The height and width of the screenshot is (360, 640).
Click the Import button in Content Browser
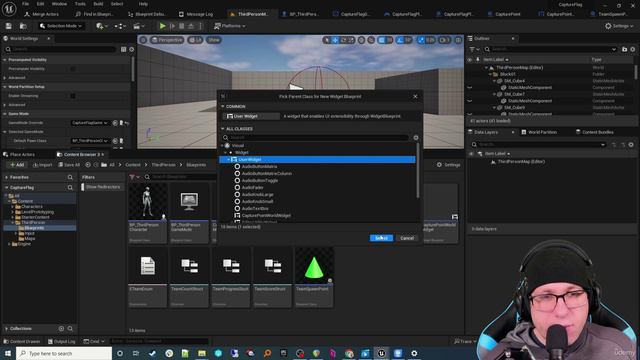[42, 165]
